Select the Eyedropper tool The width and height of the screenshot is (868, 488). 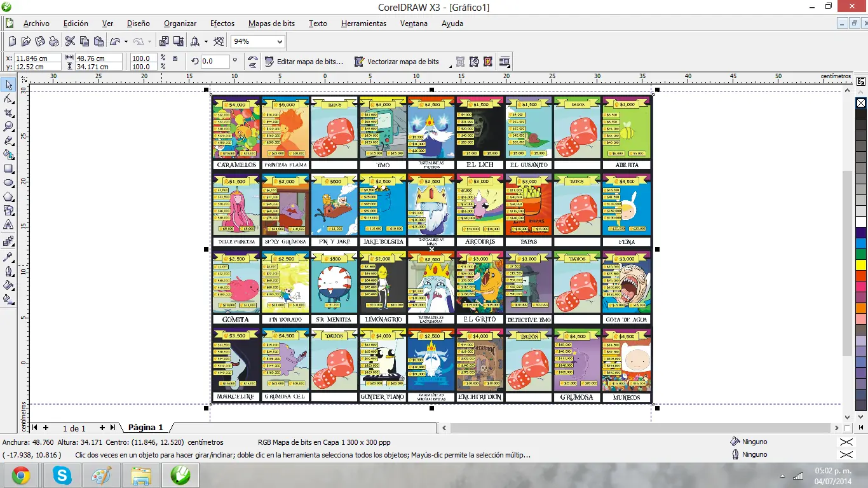click(x=9, y=257)
